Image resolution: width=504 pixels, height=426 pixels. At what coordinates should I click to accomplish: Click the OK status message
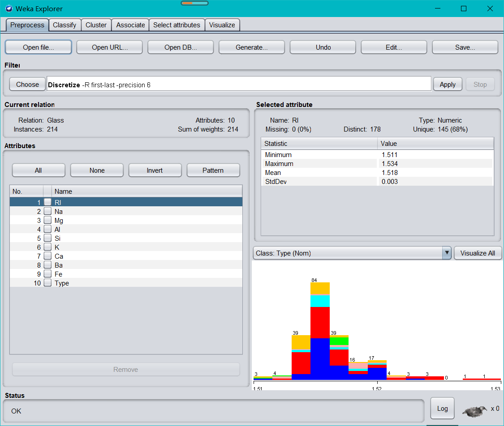click(16, 411)
